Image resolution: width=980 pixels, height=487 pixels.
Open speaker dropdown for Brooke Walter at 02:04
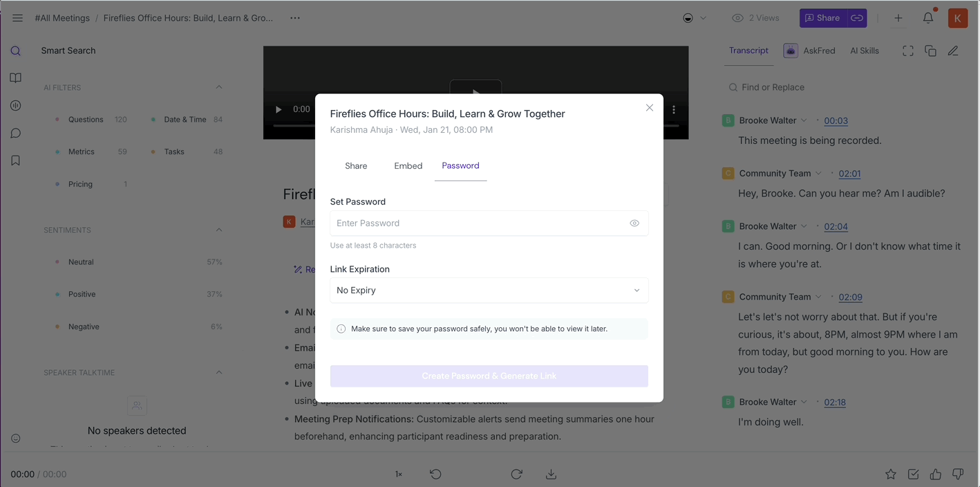(x=804, y=226)
